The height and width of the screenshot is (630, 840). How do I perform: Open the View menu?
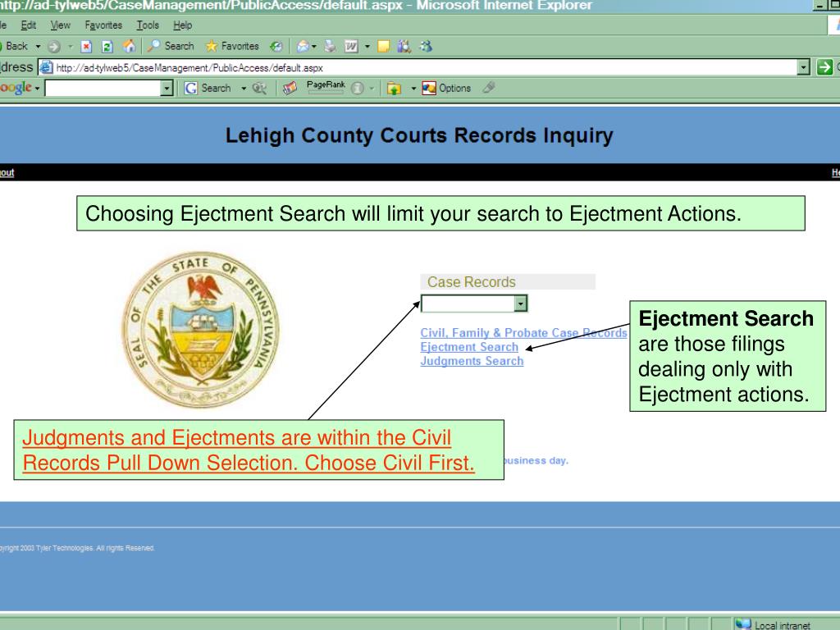click(60, 25)
